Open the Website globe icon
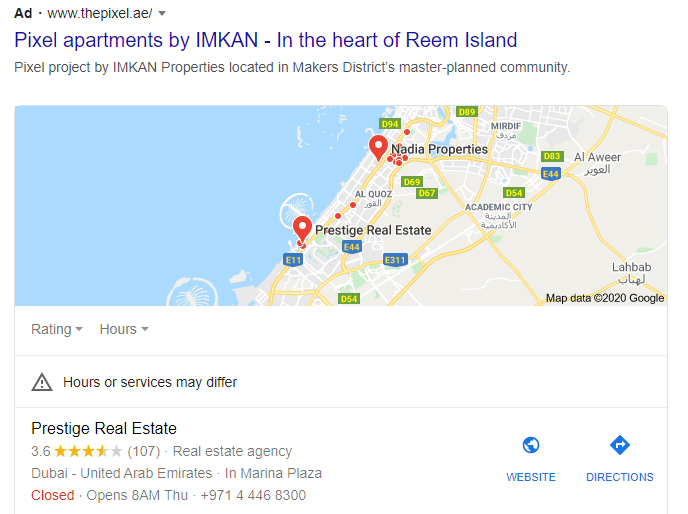This screenshot has width=688, height=514. [531, 446]
